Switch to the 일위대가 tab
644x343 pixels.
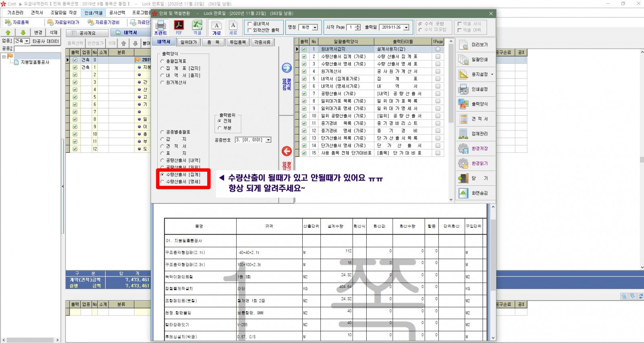click(x=188, y=42)
